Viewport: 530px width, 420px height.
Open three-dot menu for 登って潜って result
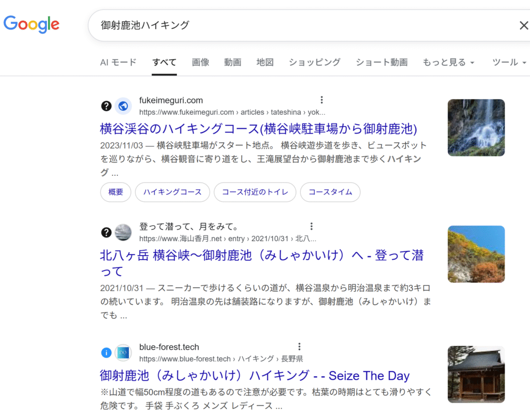pos(312,226)
